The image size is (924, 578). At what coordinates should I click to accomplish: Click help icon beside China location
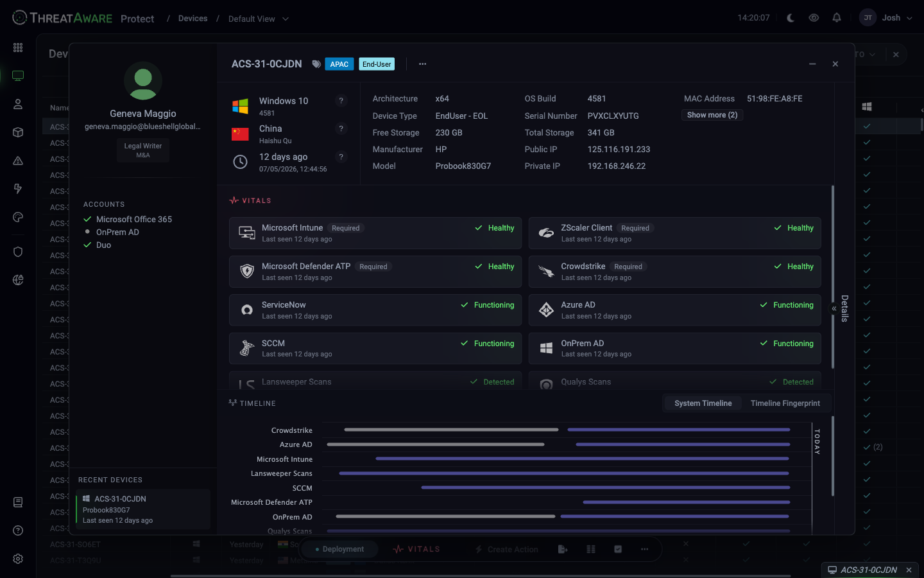(341, 128)
